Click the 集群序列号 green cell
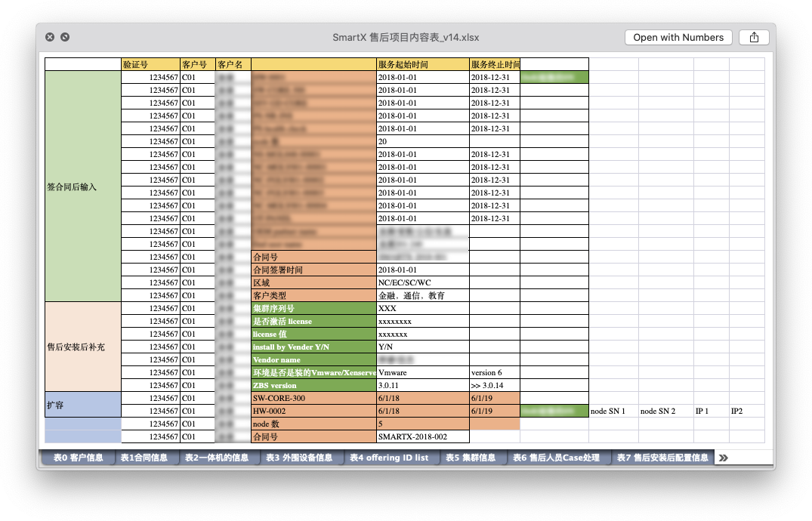Screen dimensions: 812x521 [x=313, y=308]
